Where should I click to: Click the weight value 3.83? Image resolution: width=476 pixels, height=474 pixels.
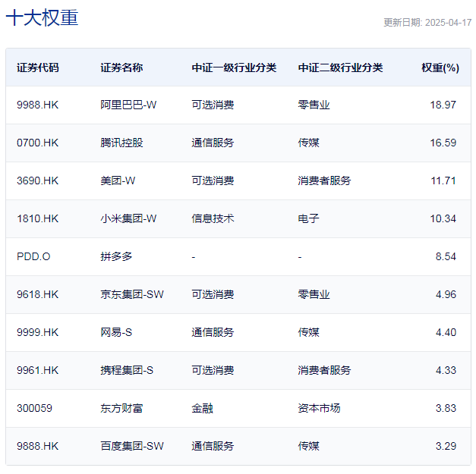tap(446, 408)
